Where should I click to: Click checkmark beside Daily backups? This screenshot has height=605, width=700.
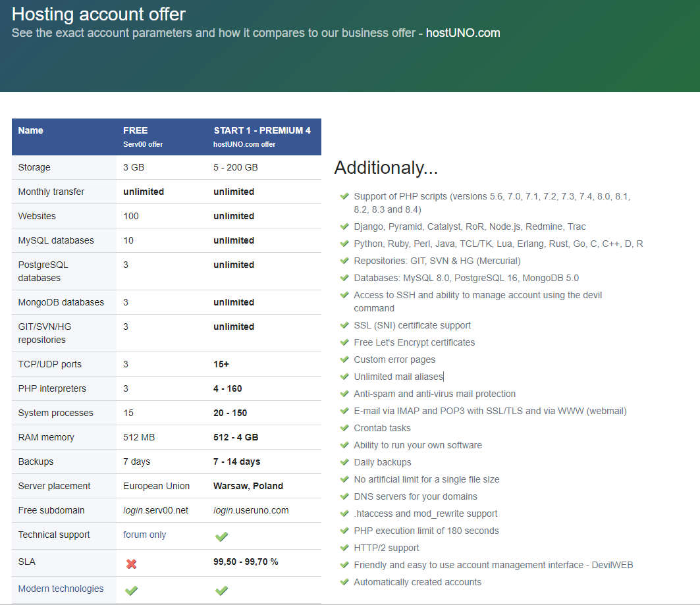click(344, 462)
